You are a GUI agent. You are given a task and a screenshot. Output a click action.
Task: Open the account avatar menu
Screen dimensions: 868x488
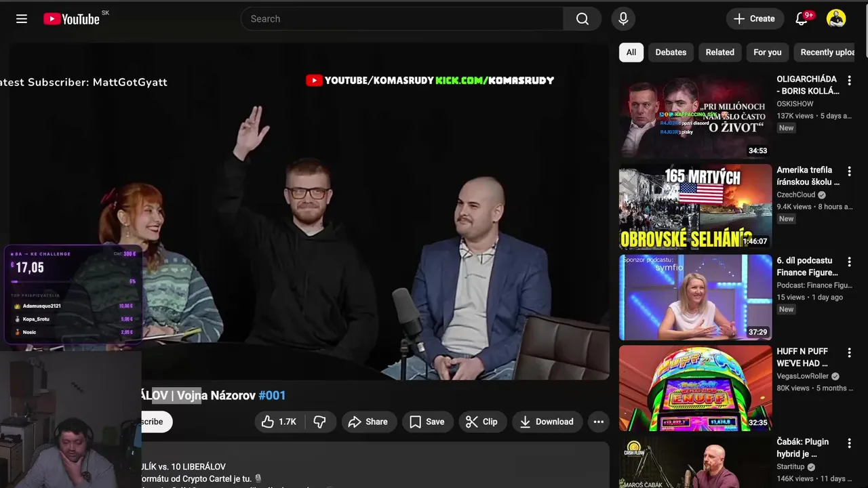836,19
